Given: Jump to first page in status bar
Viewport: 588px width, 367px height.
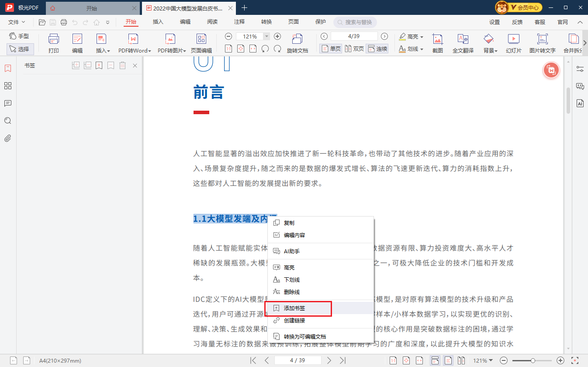Looking at the screenshot, I should 253,360.
